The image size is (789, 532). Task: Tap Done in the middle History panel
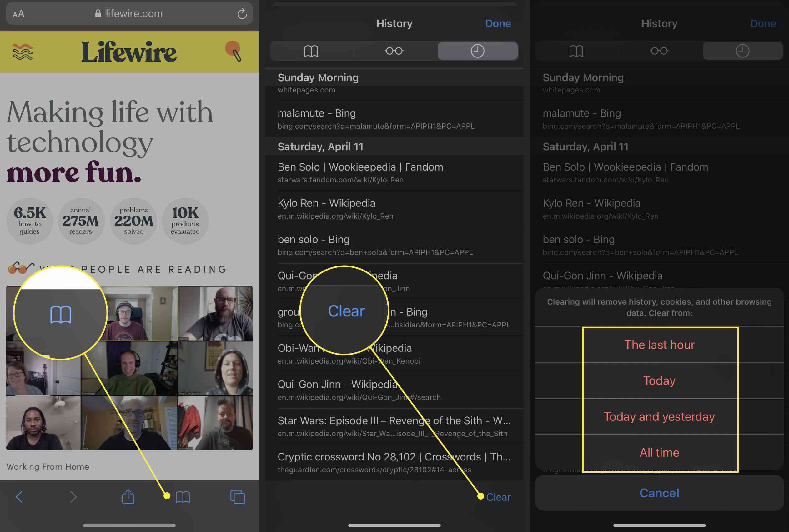point(498,23)
